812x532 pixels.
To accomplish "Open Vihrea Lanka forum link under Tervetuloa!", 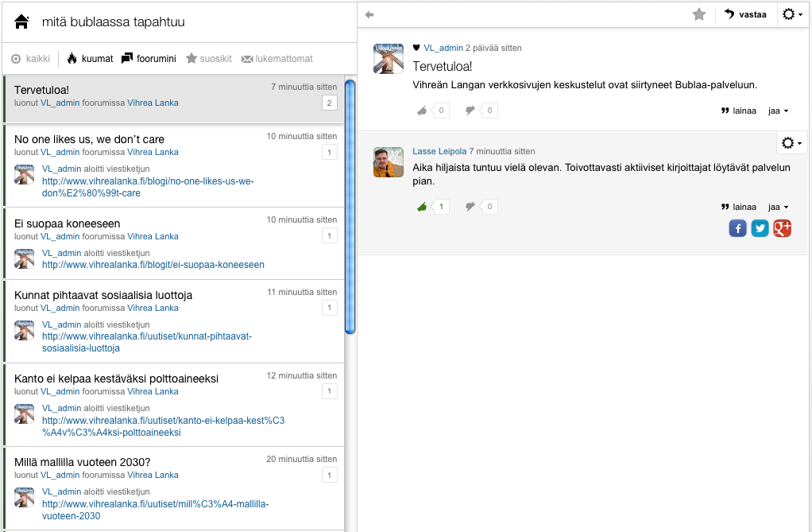I will pos(153,103).
